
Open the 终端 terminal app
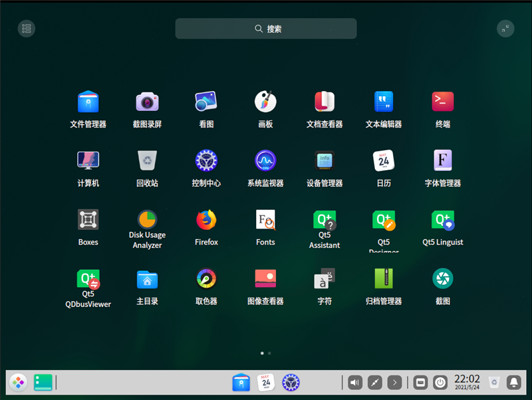pos(443,102)
